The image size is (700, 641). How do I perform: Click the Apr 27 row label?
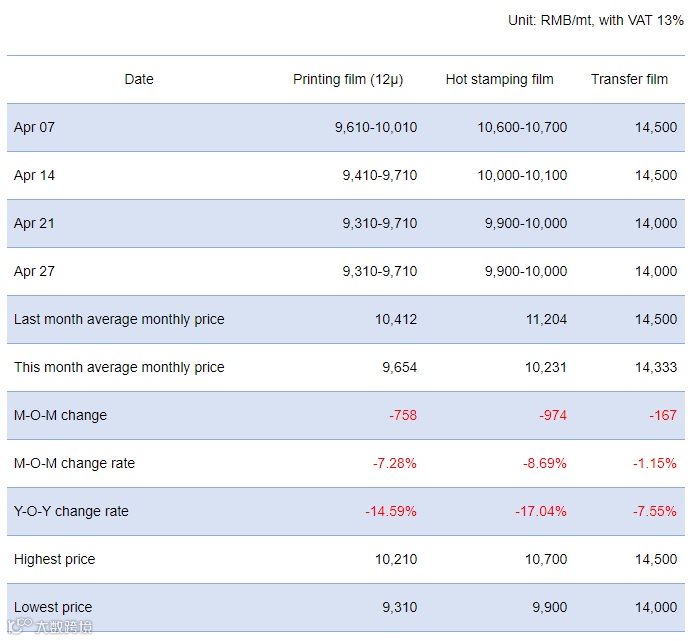pyautogui.click(x=34, y=271)
